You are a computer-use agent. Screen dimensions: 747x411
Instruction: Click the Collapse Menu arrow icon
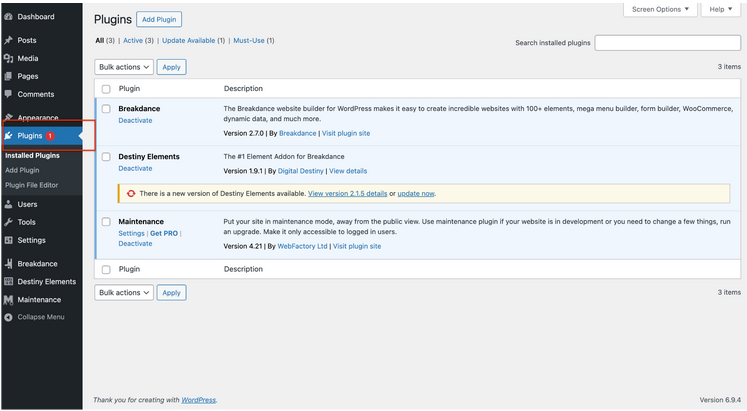pos(8,317)
